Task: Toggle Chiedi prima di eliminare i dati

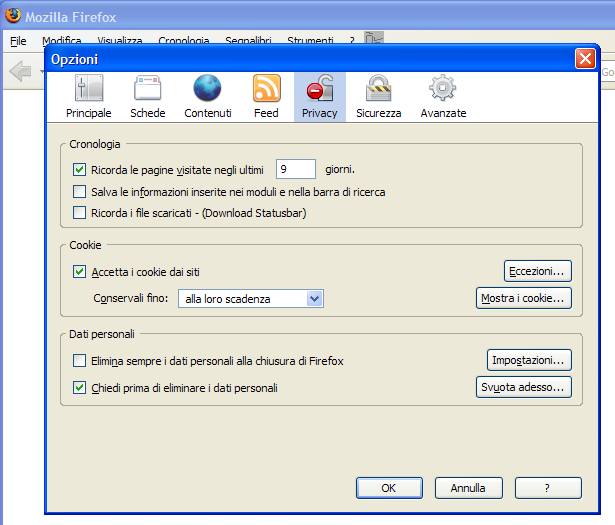Action: [80, 388]
